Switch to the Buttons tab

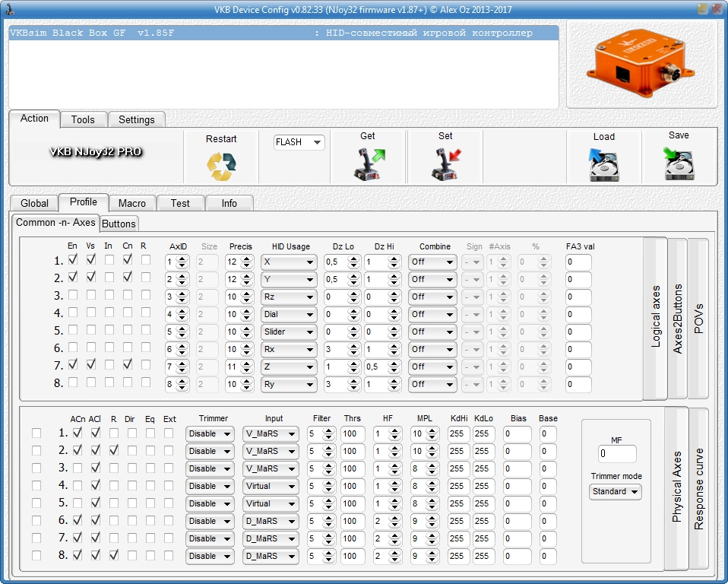pos(119,224)
